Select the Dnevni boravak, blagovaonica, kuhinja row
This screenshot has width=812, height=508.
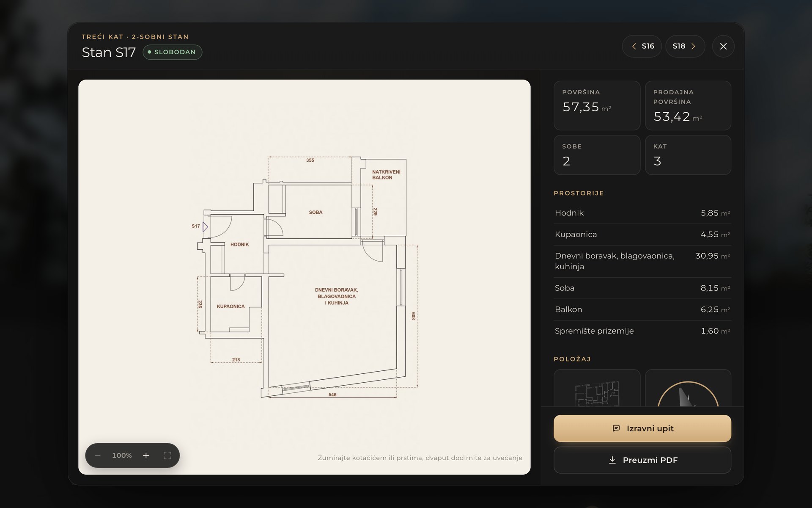(642, 261)
